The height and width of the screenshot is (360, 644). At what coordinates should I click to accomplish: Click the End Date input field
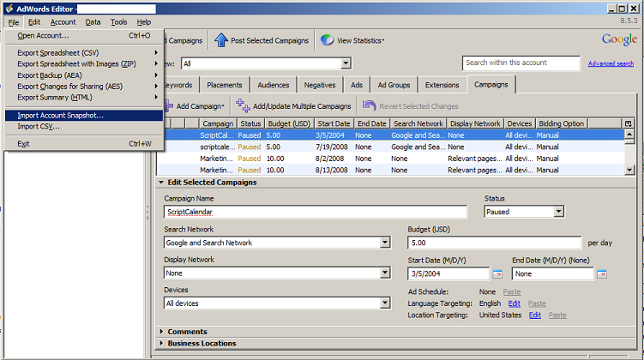coord(552,273)
